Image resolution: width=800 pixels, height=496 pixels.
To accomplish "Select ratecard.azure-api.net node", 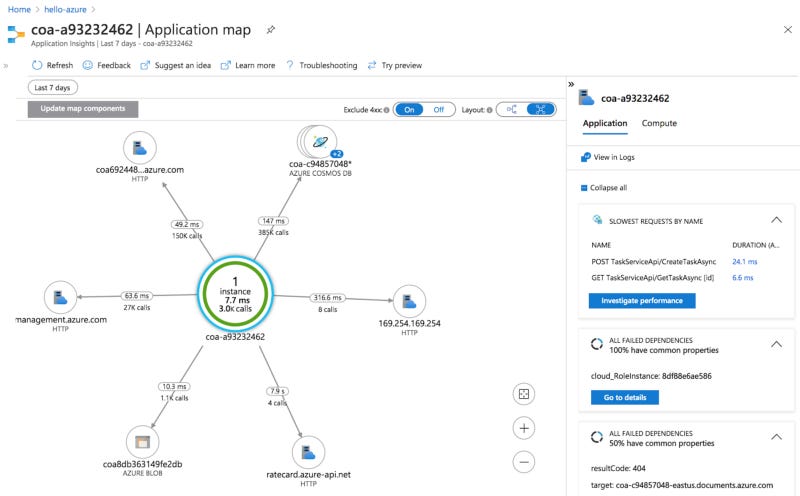I will pyautogui.click(x=308, y=452).
